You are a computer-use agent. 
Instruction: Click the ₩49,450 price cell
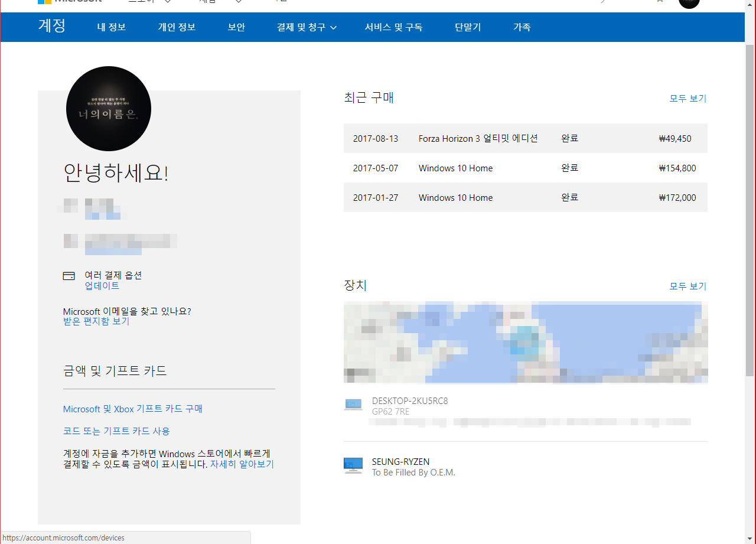(x=675, y=139)
